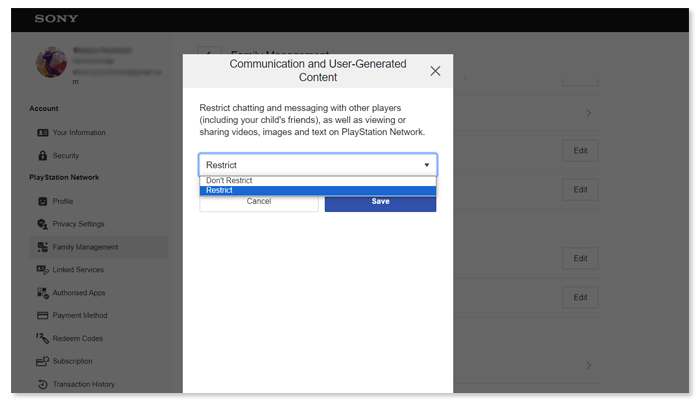This screenshot has width=700, height=400.
Task: Open the Restrict dropdown combo box
Action: click(318, 165)
